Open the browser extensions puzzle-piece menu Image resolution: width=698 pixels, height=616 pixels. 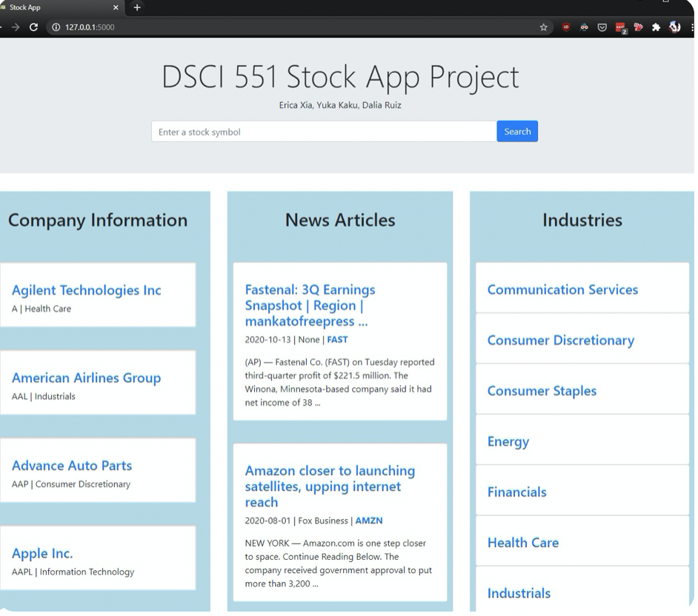(657, 27)
